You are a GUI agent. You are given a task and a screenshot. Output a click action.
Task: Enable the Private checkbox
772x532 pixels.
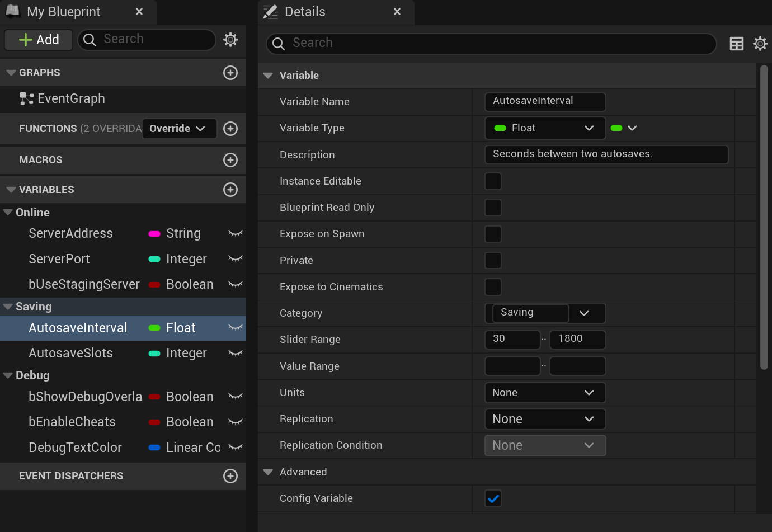[493, 261]
